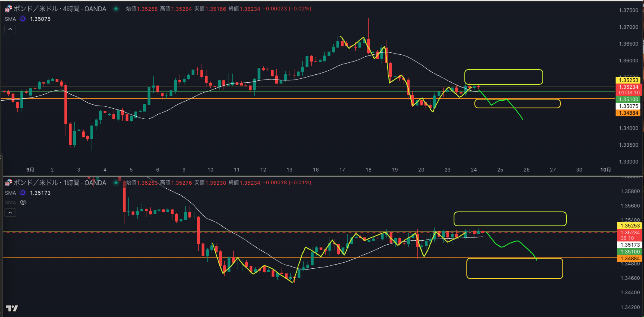Show the hidden SMA indicator via eye icon
644x317 pixels.
coord(23,202)
